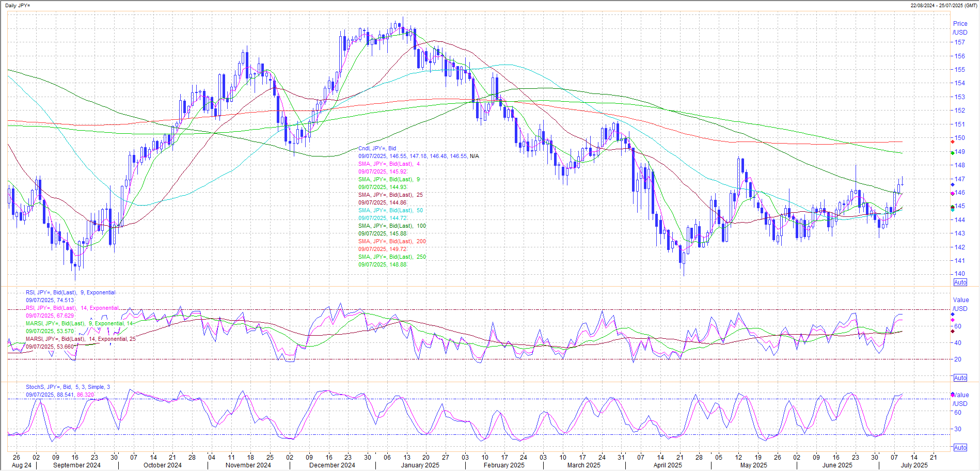The image size is (980, 471).
Task: Click the Auto button in the RSI panel
Action: point(960,378)
